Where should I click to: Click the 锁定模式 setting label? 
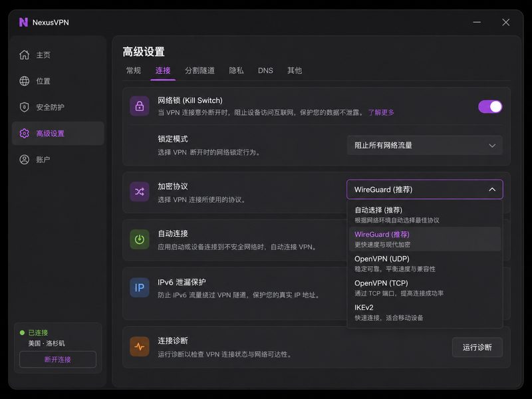(x=173, y=139)
